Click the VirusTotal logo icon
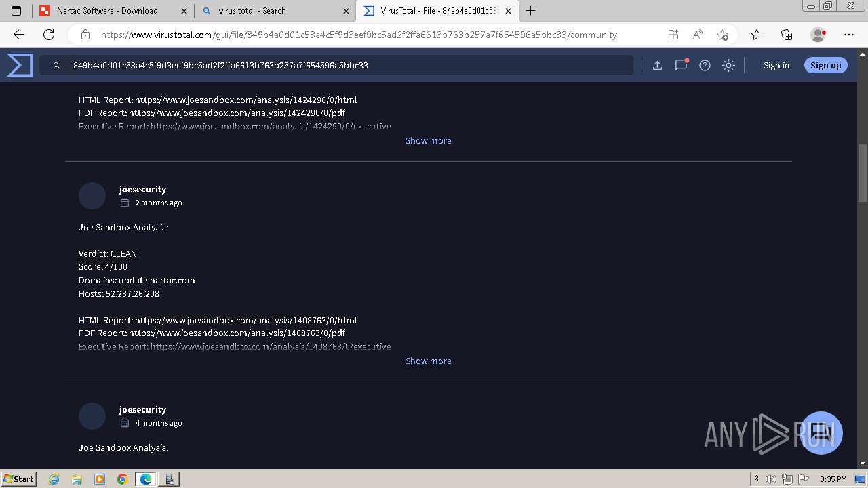This screenshot has height=488, width=868. [x=20, y=65]
